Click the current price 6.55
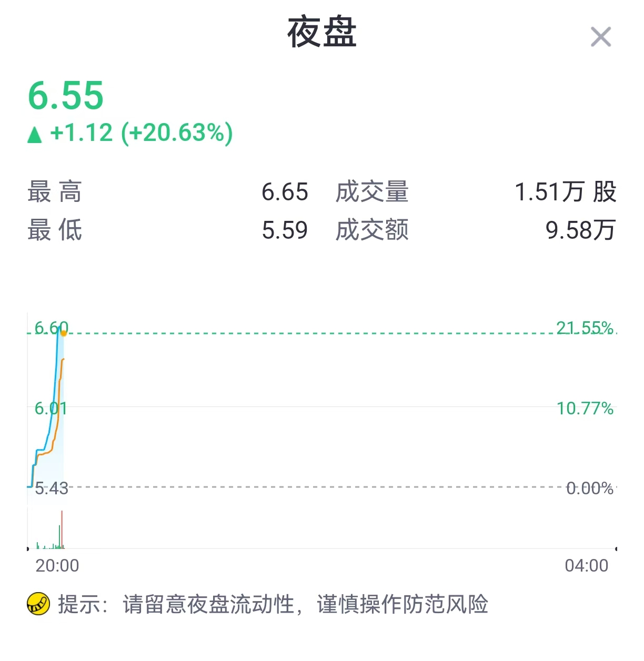The height and width of the screenshot is (661, 644). click(66, 96)
